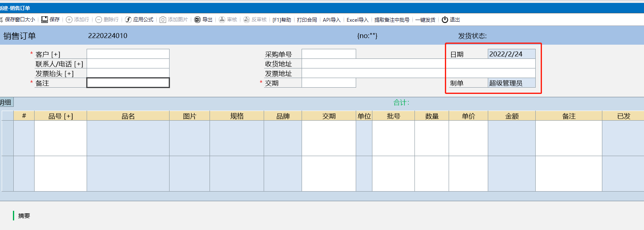Click the 添加行 plus icon

(69, 20)
